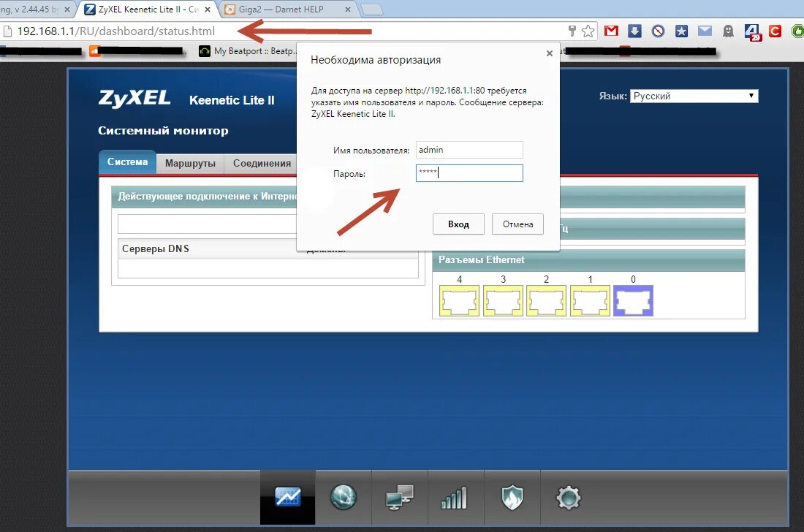Image resolution: width=804 pixels, height=532 pixels.
Task: Click the Имя пользователя field containing admin
Action: [x=469, y=150]
